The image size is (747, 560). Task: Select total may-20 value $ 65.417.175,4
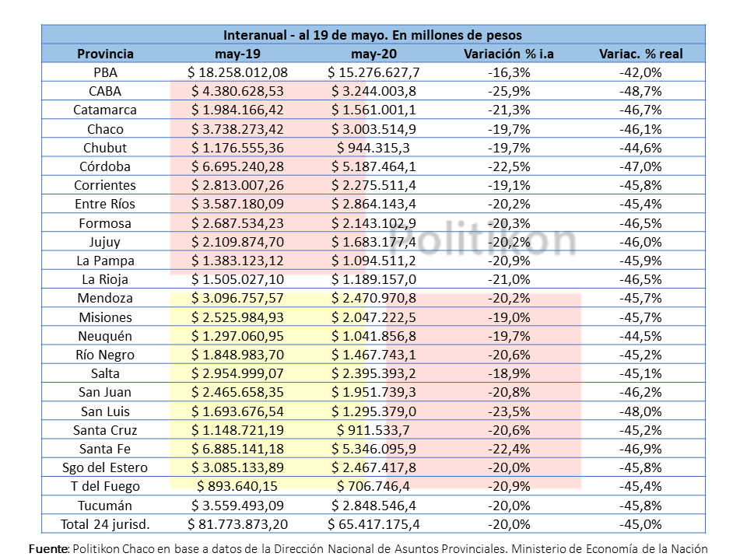[373, 524]
